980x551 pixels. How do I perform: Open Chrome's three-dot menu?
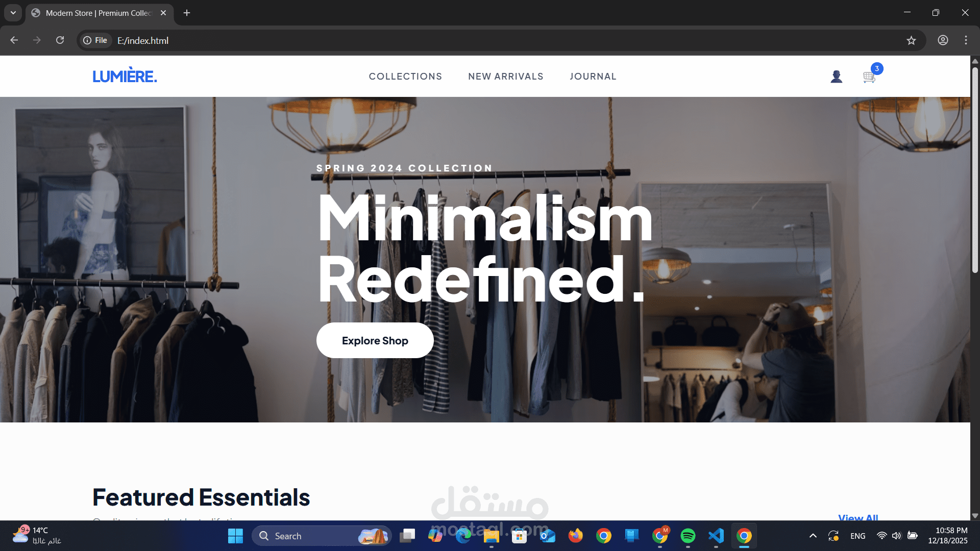[966, 40]
